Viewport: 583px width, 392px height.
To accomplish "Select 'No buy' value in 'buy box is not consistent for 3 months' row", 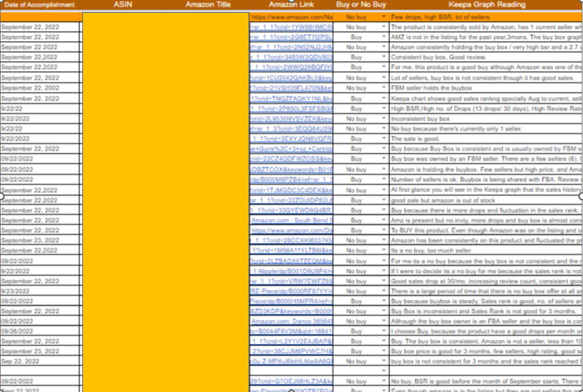I will [x=356, y=361].
